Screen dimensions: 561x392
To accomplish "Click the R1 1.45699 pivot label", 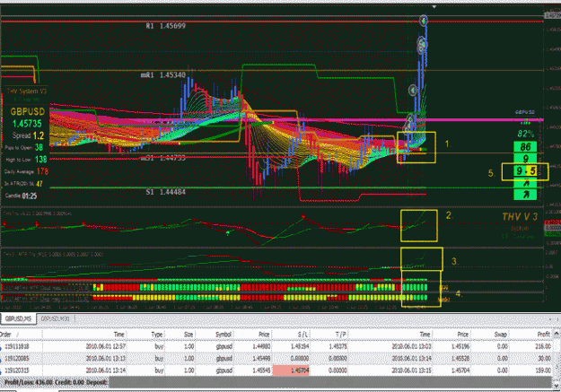I will 166,26.
